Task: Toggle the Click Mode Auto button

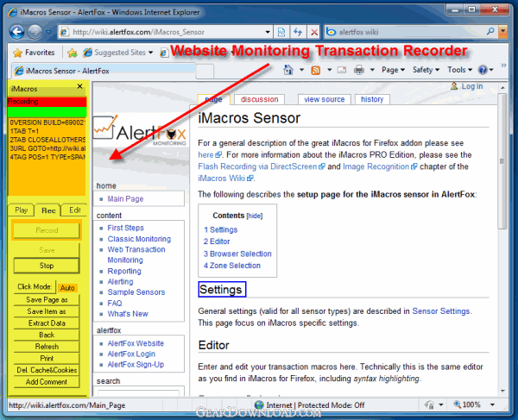Action: click(67, 288)
